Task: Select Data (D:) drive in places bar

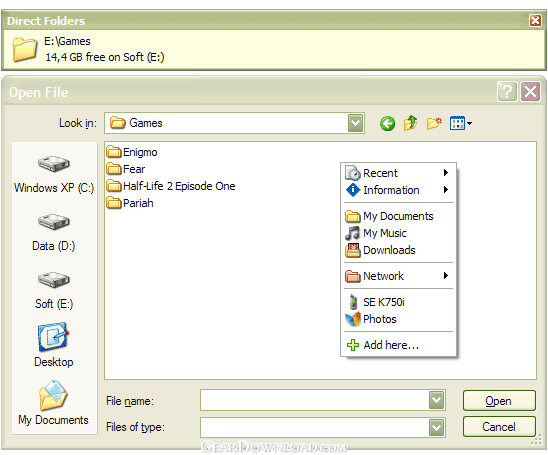Action: (x=54, y=233)
